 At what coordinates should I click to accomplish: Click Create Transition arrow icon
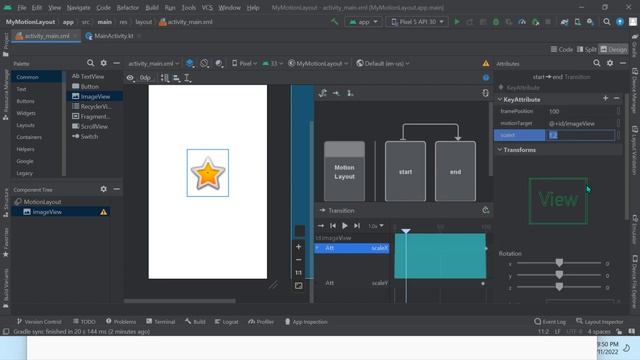[x=336, y=93]
